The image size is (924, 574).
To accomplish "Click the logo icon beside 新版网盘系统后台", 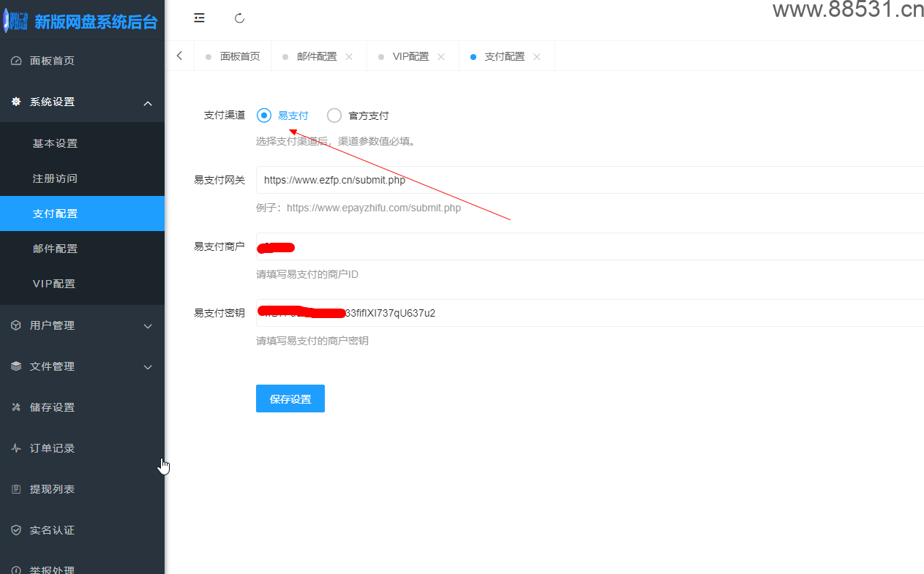I will click(15, 21).
